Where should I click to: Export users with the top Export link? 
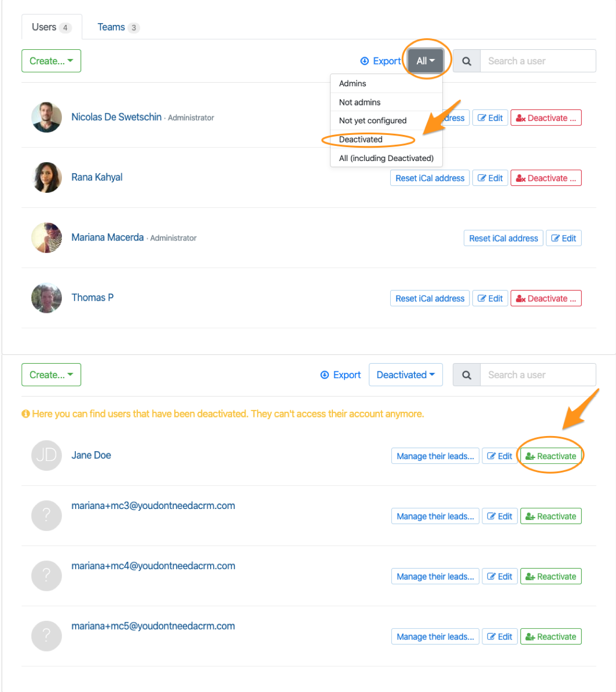pos(380,61)
